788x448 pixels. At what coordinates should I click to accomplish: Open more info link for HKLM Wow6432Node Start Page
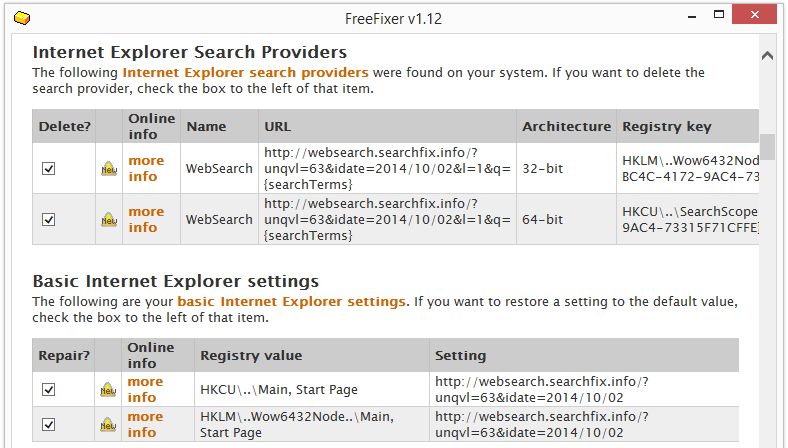pyautogui.click(x=145, y=424)
